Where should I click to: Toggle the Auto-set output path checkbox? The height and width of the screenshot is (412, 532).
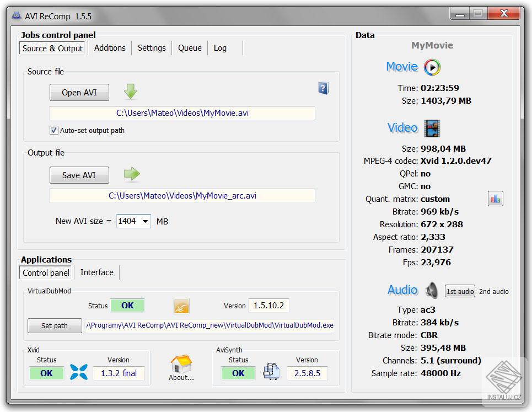[x=53, y=130]
